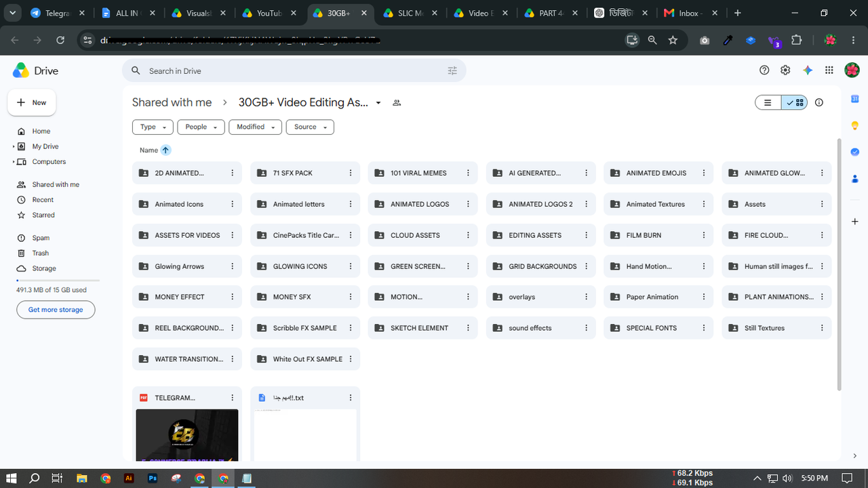The width and height of the screenshot is (868, 488).
Task: Open more actions for 101 VIRAL MEMES
Action: [469, 173]
